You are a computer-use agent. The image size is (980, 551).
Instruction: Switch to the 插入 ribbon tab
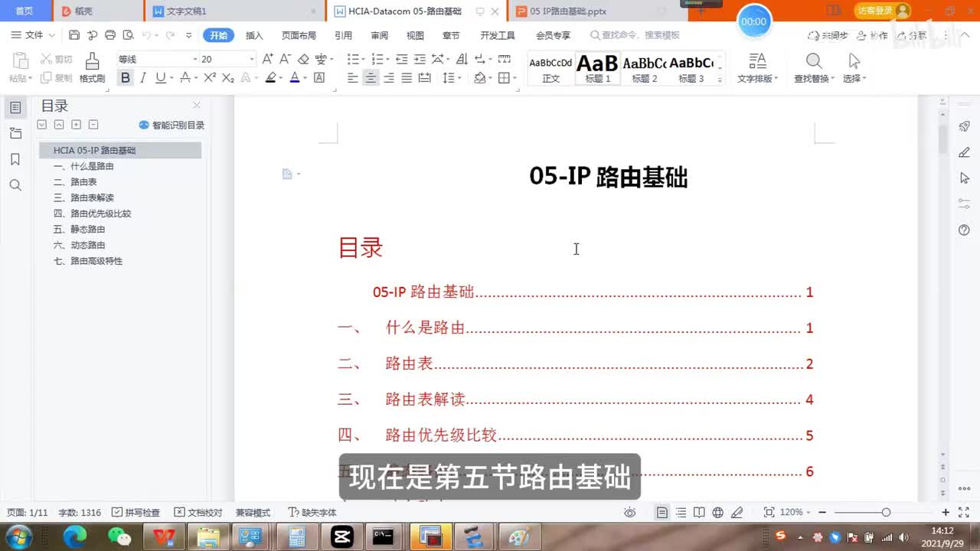254,35
